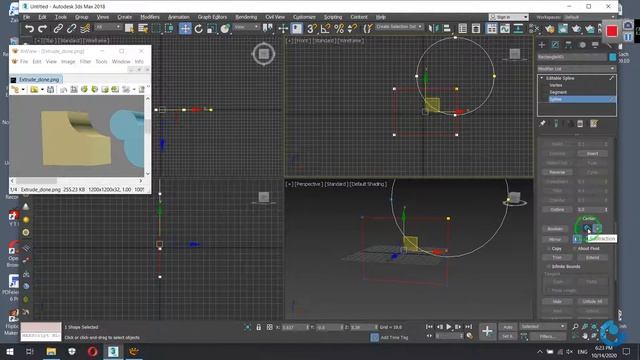Click the Outline button
This screenshot has width=640, height=360.
pyautogui.click(x=557, y=209)
